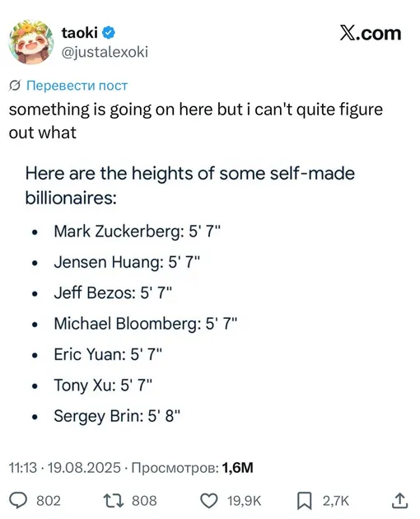The height and width of the screenshot is (519, 420).
Task: Bookmark the post with bookmark icon
Action: tap(304, 501)
